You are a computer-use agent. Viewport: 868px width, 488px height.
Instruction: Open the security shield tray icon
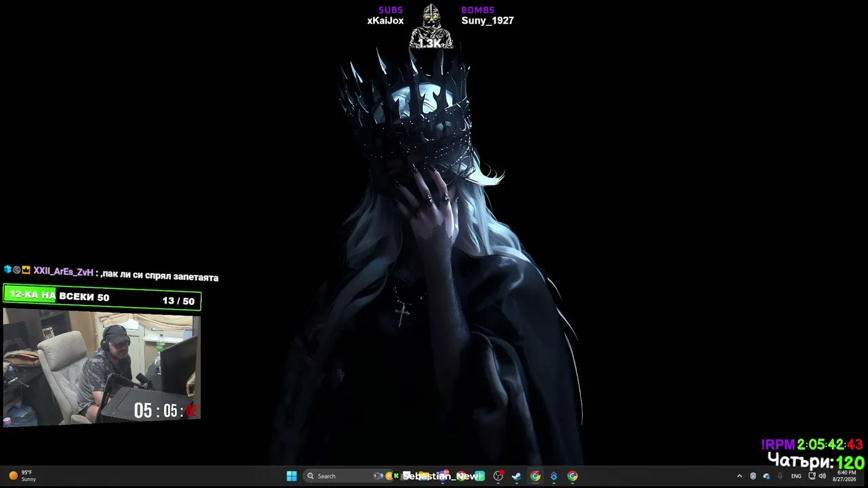(753, 476)
